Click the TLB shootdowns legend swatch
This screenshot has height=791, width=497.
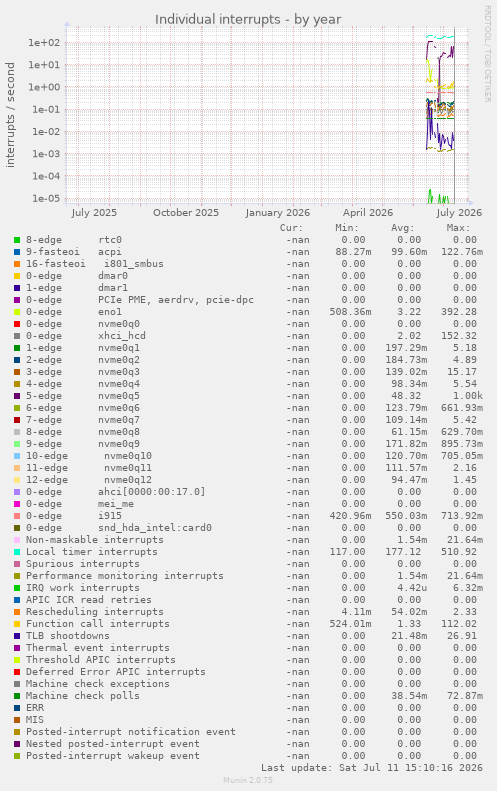point(17,636)
